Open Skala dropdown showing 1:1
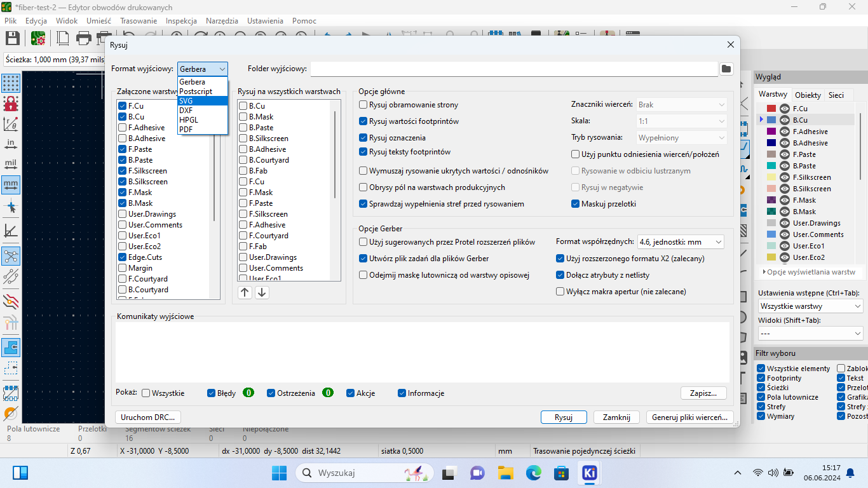 [681, 121]
